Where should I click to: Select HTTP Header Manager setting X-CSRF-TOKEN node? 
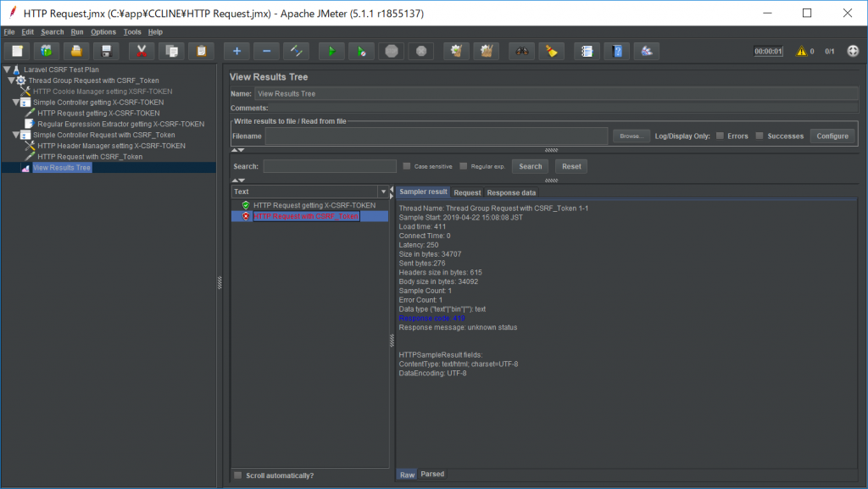click(x=111, y=146)
